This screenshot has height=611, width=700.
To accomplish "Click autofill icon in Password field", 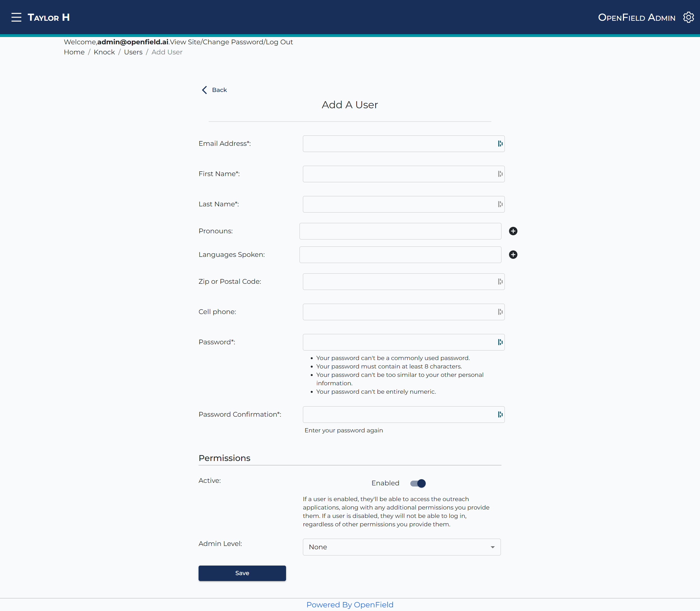I will coord(500,342).
